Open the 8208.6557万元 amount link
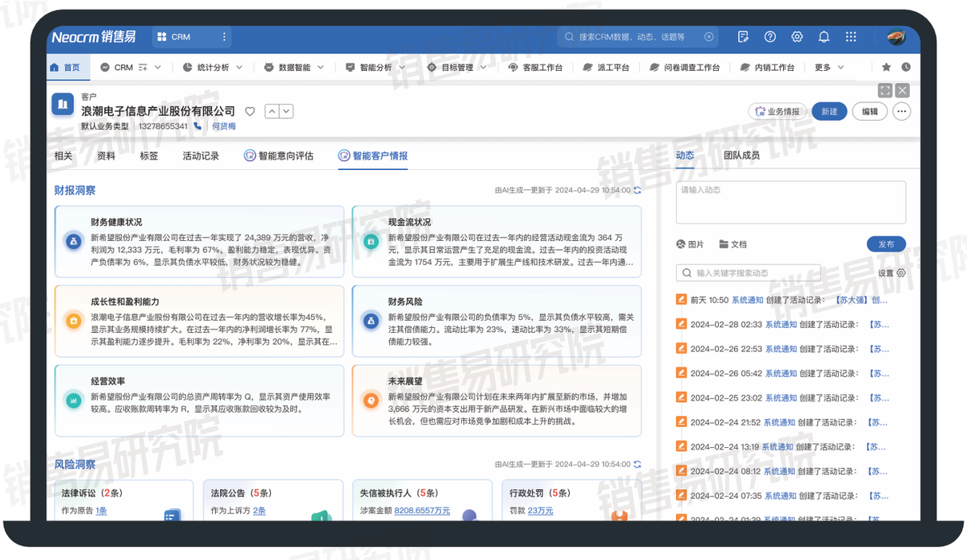This screenshot has width=967, height=560. [422, 511]
